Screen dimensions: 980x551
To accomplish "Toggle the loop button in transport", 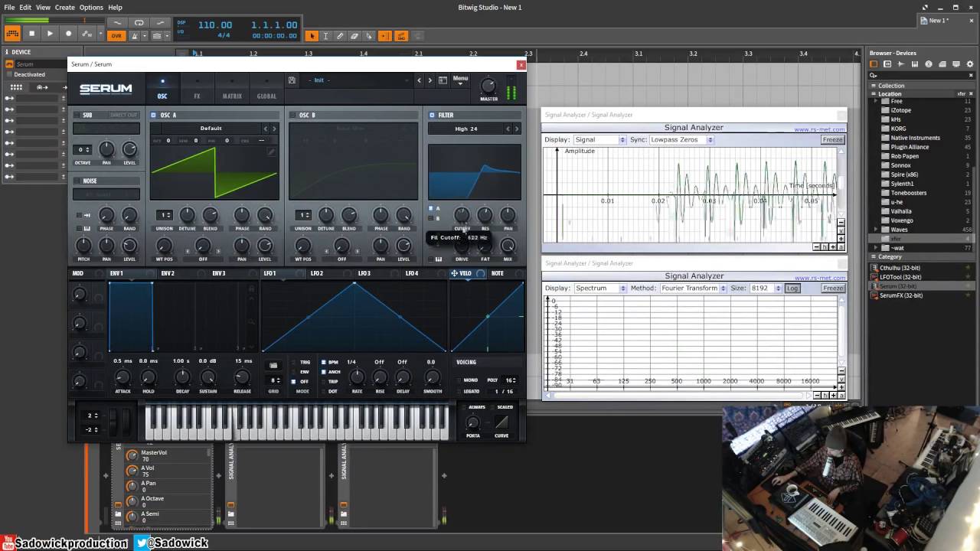I will pyautogui.click(x=139, y=23).
